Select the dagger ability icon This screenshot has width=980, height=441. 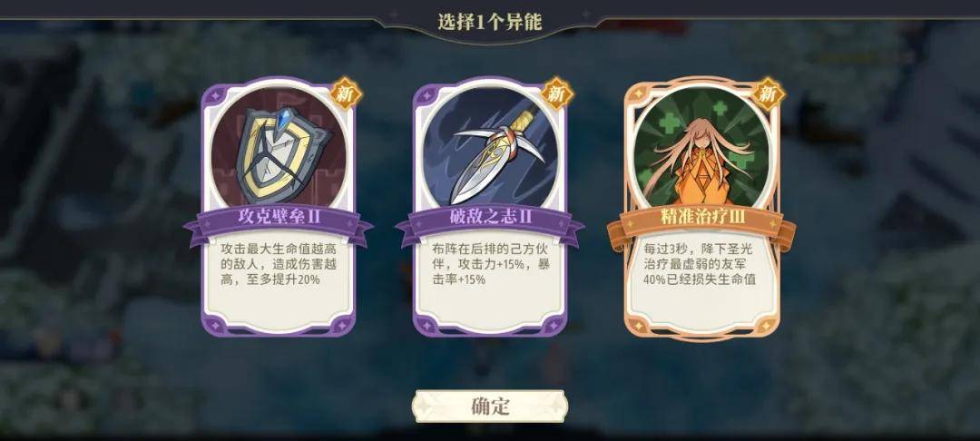tap(490, 148)
